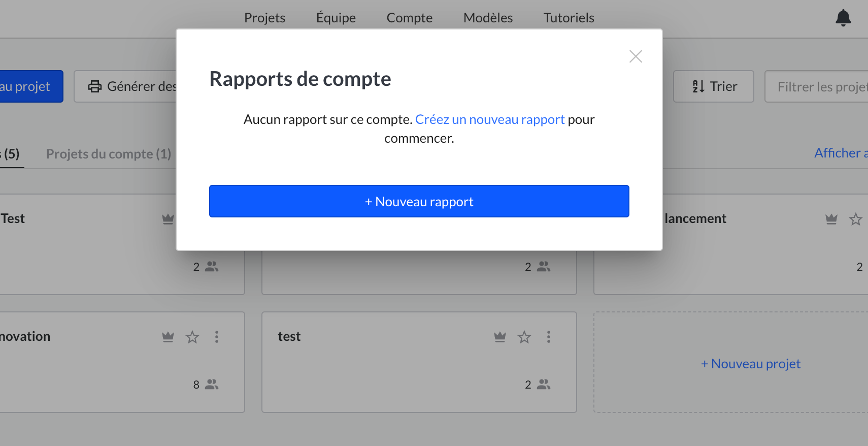Viewport: 868px width, 446px height.
Task: Click the members icon on novation card
Action: (x=212, y=385)
